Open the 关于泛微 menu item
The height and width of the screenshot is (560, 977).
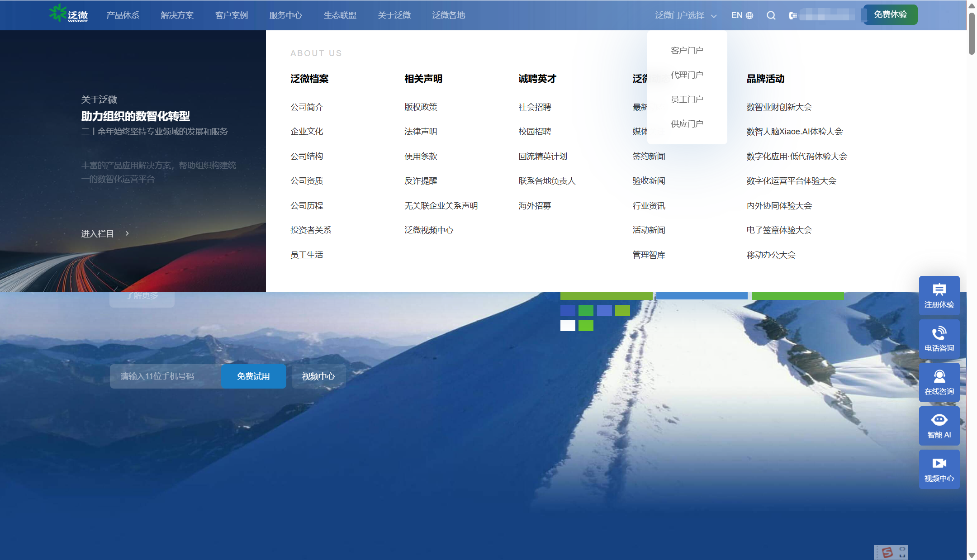[394, 15]
